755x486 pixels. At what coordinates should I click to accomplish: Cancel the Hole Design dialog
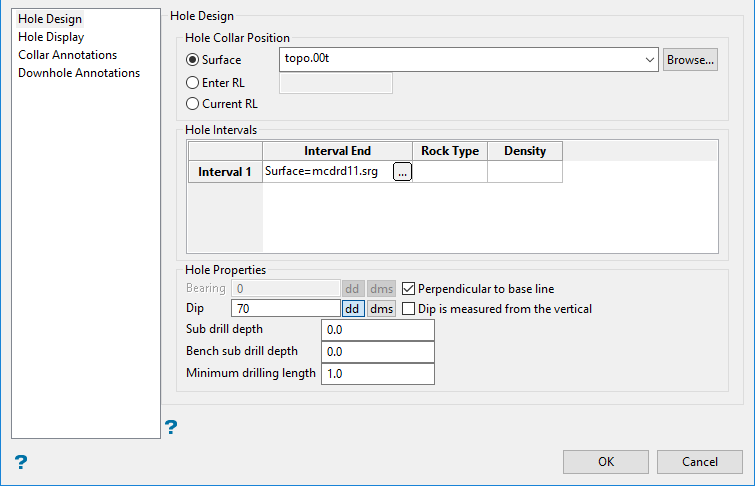tap(700, 462)
